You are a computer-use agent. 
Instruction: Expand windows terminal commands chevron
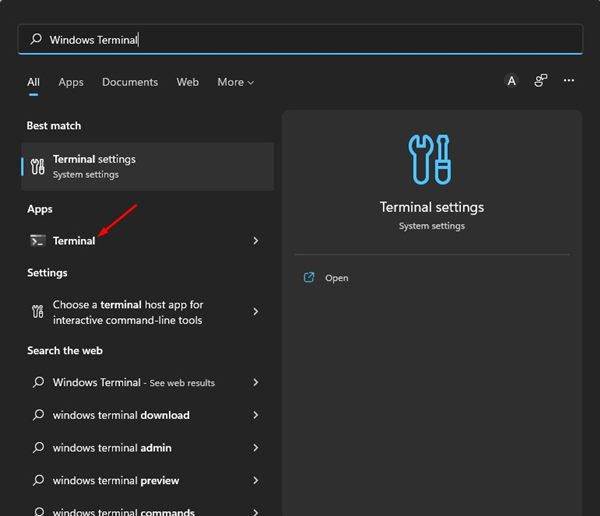256,512
